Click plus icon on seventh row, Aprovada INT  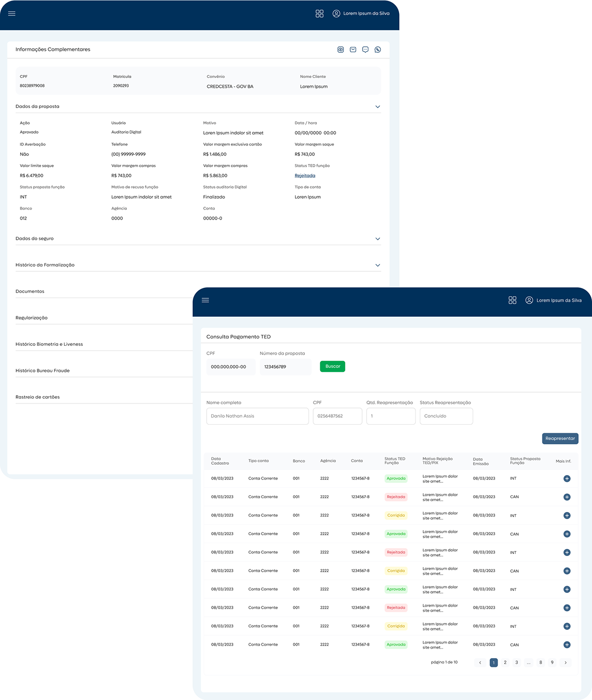point(567,589)
